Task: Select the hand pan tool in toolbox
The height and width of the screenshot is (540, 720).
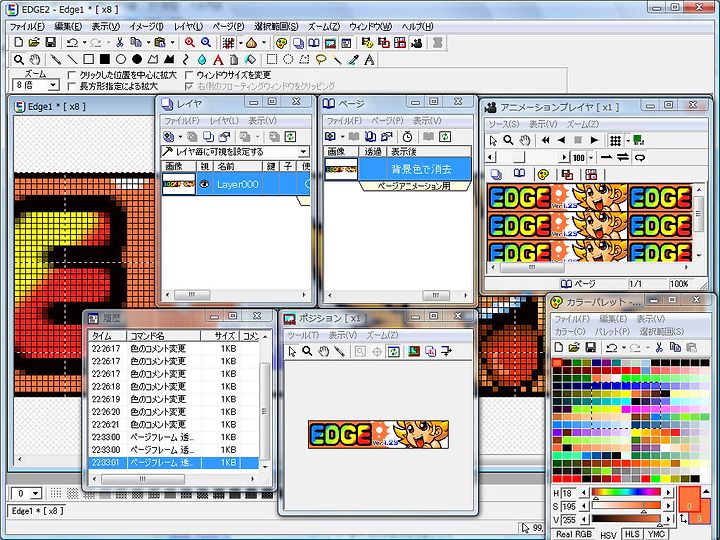Action: [x=35, y=60]
